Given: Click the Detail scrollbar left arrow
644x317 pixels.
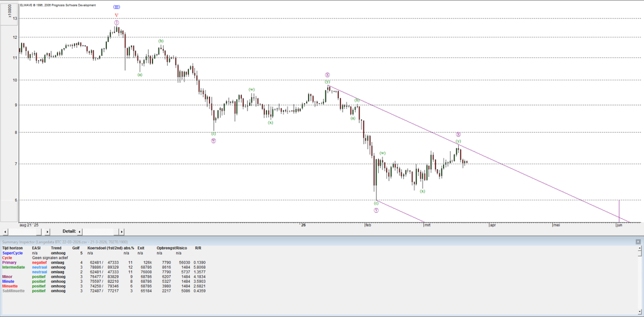Looking at the screenshot, I should pos(79,232).
